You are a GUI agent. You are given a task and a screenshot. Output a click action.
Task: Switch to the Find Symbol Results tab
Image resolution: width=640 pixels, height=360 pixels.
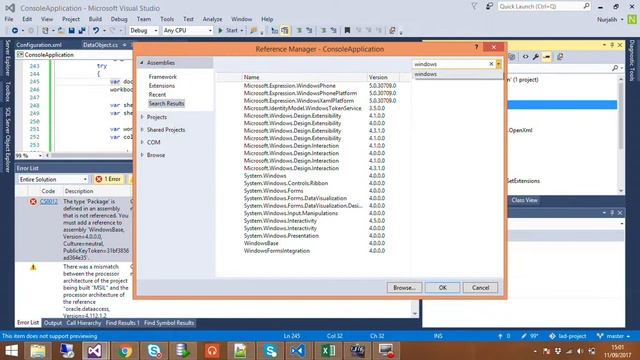pos(169,323)
